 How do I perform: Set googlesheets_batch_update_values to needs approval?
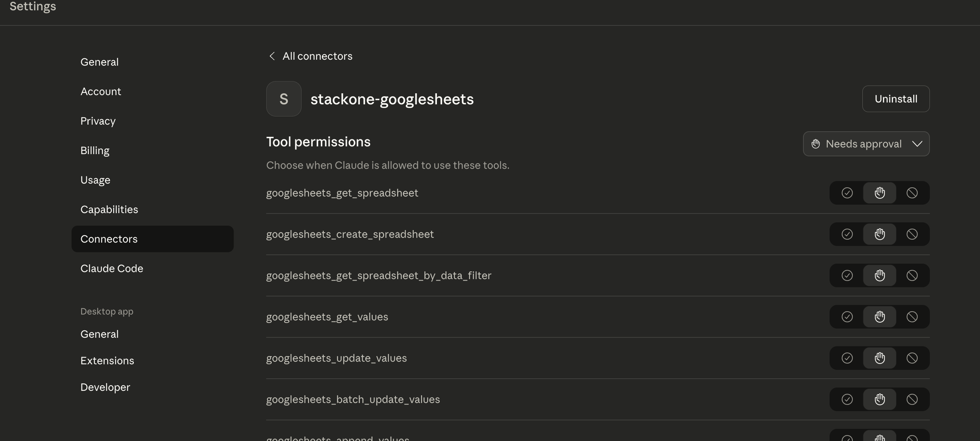880,399
